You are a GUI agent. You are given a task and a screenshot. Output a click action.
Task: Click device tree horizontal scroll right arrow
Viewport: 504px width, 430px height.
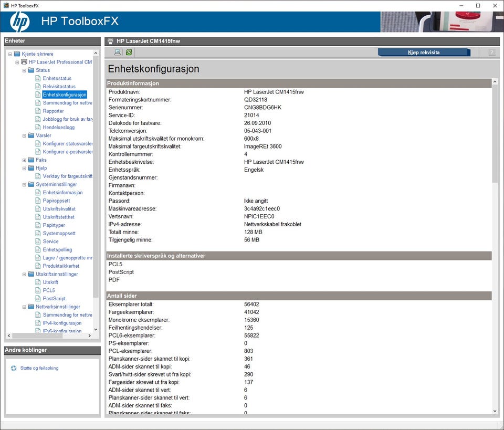90,335
